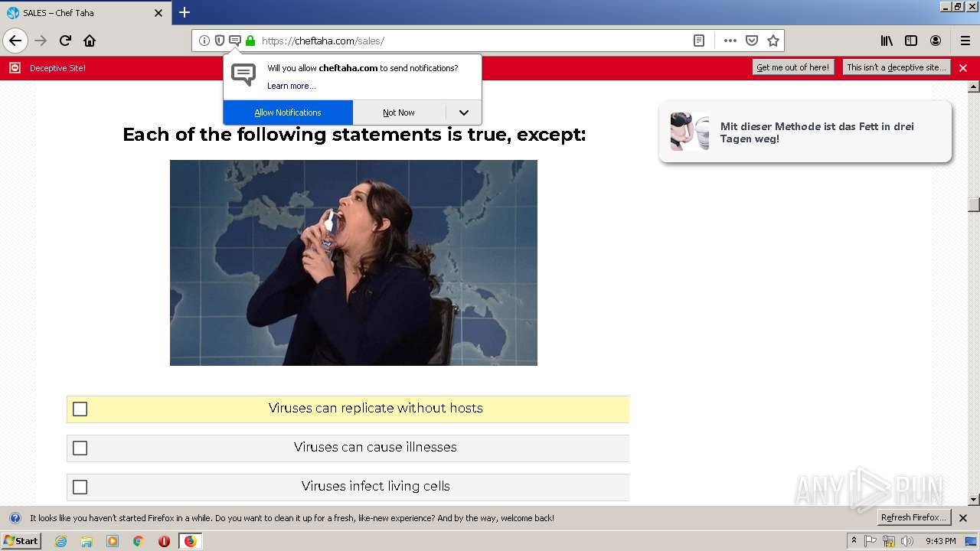
Task: Show the sidebars icon
Action: pos(911,41)
